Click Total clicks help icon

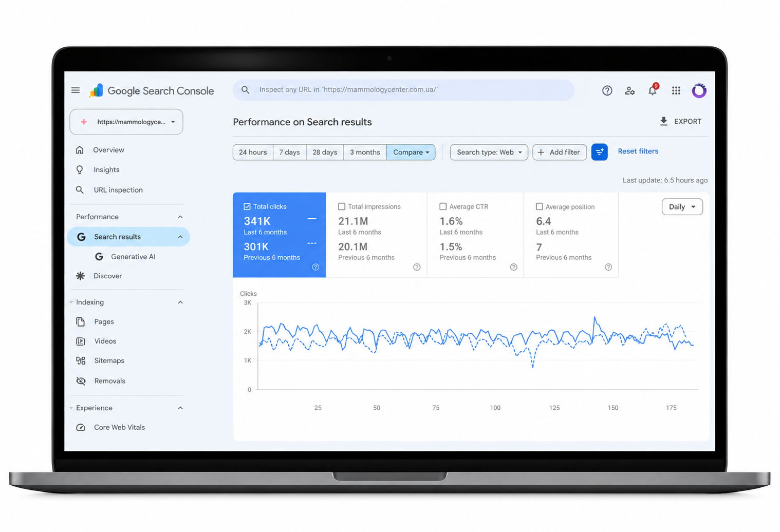point(315,267)
